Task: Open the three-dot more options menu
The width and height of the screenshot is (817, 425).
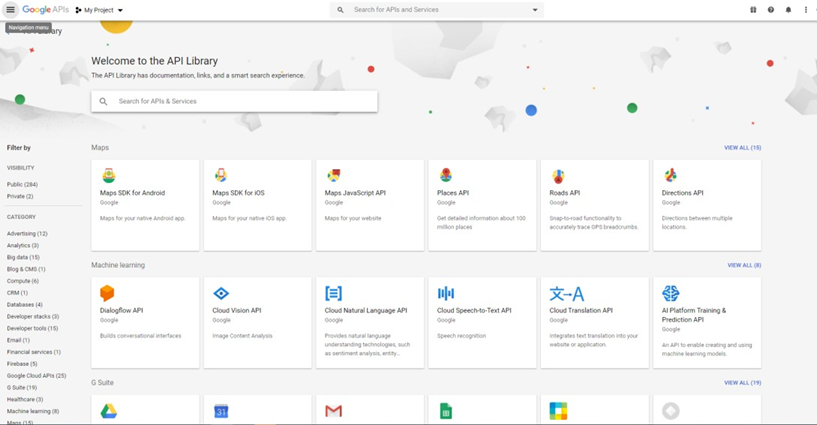Action: (x=806, y=10)
